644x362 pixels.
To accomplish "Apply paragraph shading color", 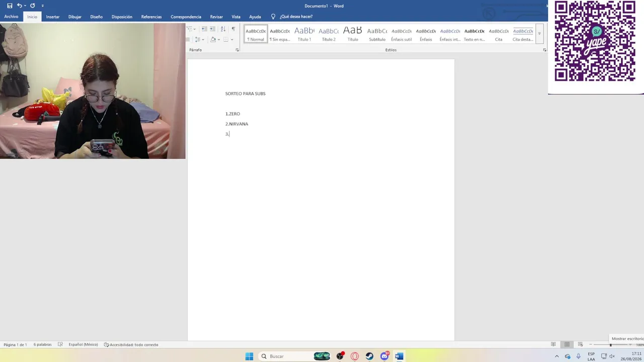I will (213, 39).
